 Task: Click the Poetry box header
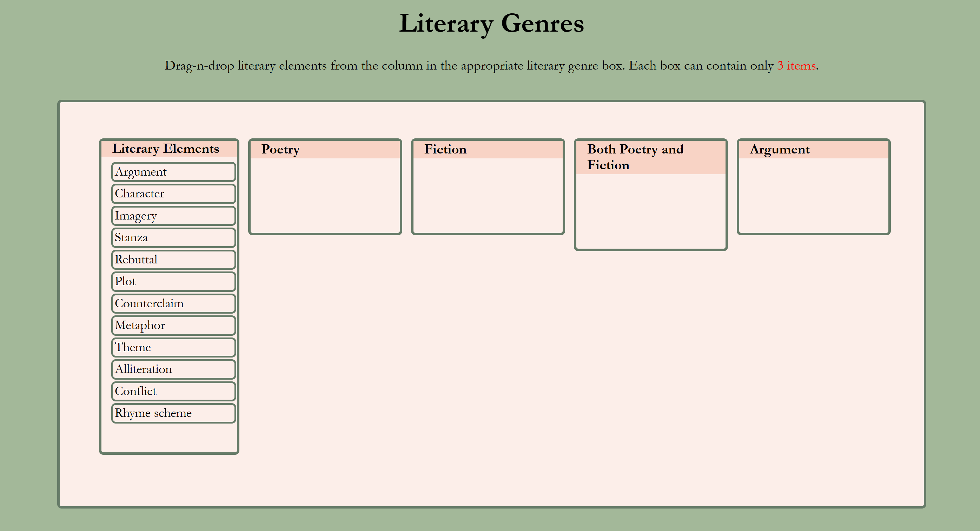point(280,149)
